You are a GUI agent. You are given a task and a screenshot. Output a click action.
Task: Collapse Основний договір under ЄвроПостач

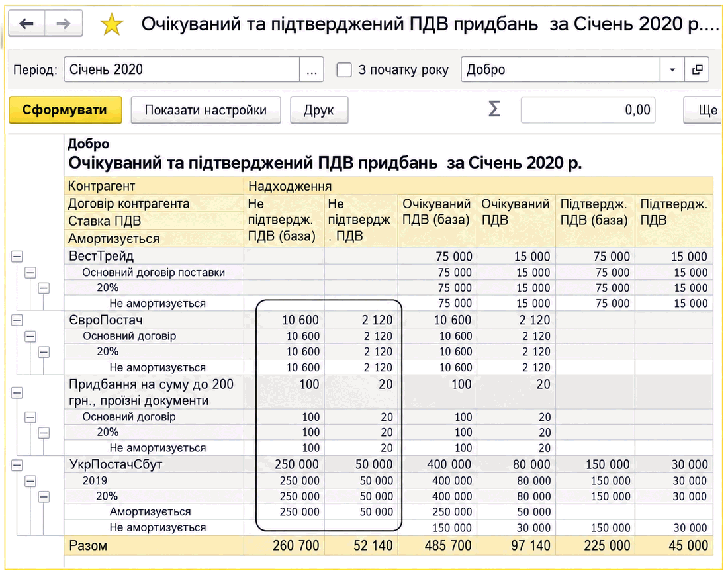[30, 336]
